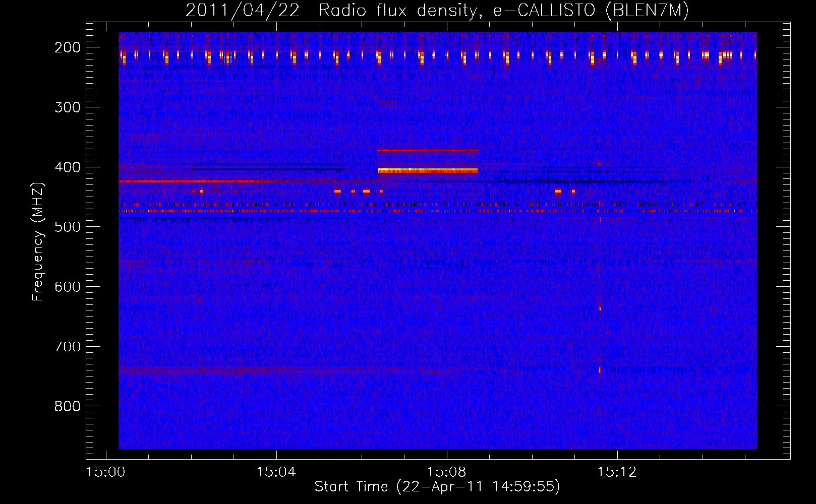The height and width of the screenshot is (504, 816).
Task: Click the 15:12 time tick label
Action: (x=617, y=472)
